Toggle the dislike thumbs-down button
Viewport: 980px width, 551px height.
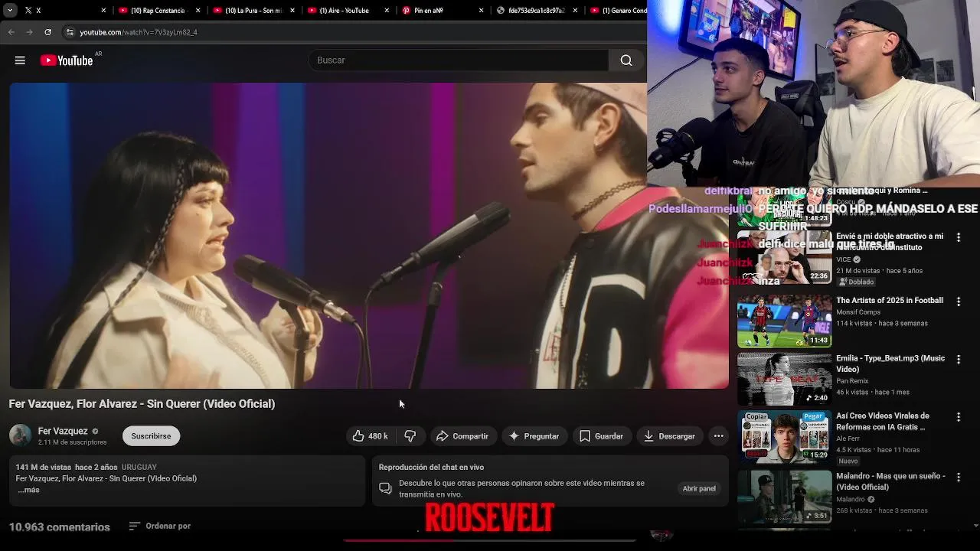click(410, 436)
